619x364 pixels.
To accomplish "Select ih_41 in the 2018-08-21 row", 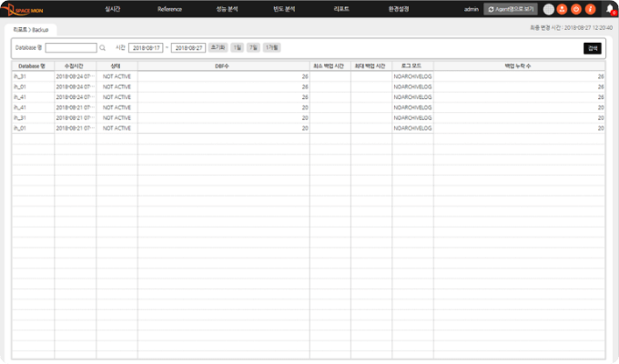I will pyautogui.click(x=20, y=107).
